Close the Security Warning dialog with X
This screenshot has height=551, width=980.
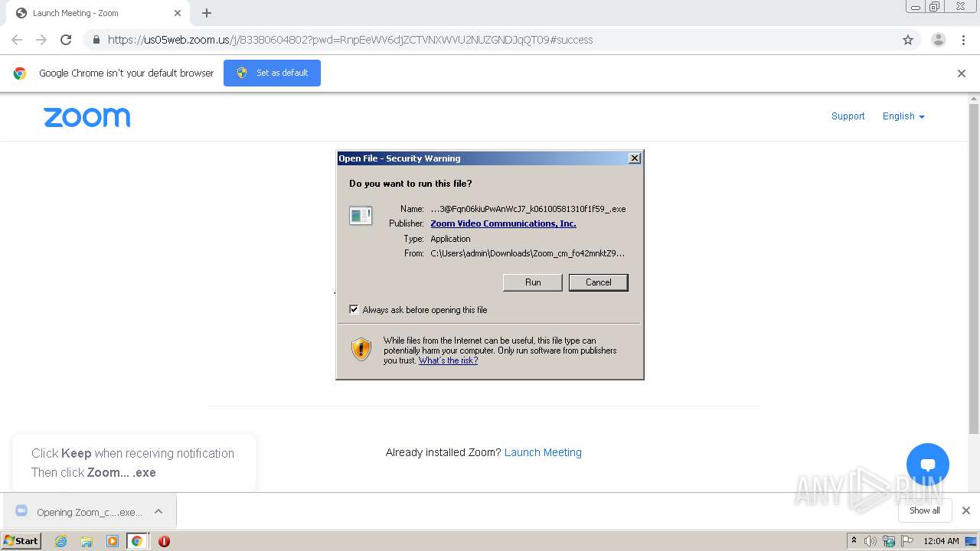point(635,158)
